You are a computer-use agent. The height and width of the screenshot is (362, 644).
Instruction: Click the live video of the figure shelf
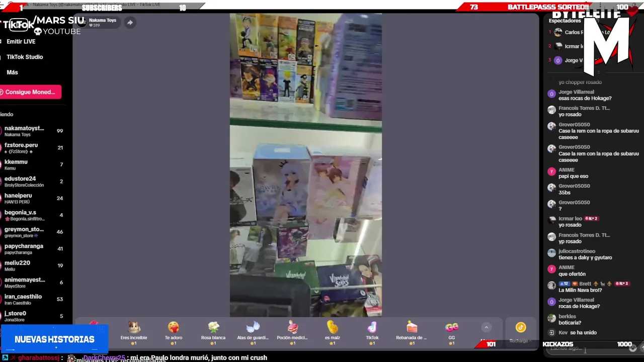[x=306, y=165]
